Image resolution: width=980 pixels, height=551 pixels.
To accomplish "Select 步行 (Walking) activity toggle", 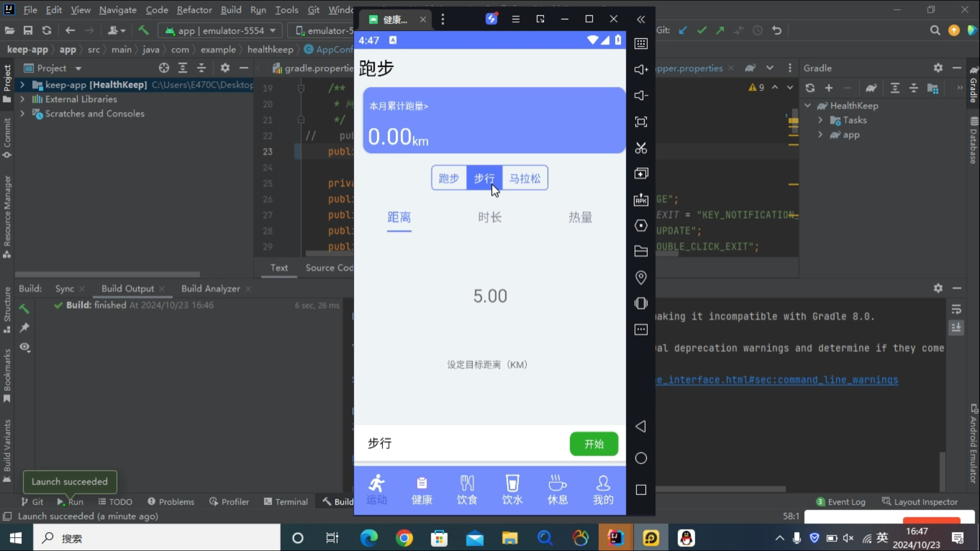I will (484, 178).
